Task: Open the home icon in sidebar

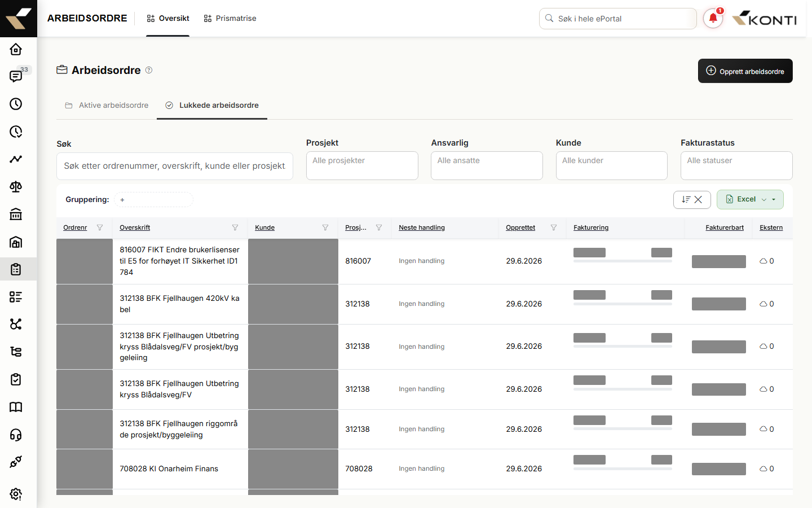Action: (x=16, y=49)
